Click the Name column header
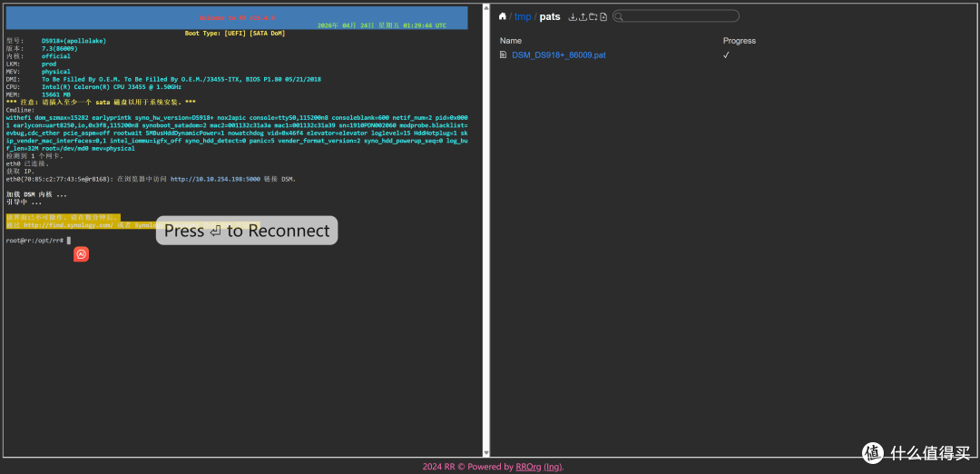 pyautogui.click(x=511, y=41)
